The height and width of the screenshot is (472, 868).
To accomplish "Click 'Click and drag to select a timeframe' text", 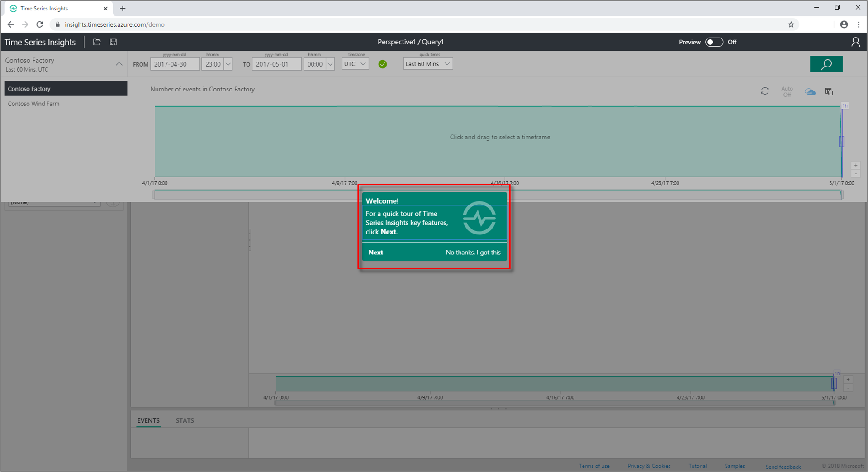I will pos(500,137).
